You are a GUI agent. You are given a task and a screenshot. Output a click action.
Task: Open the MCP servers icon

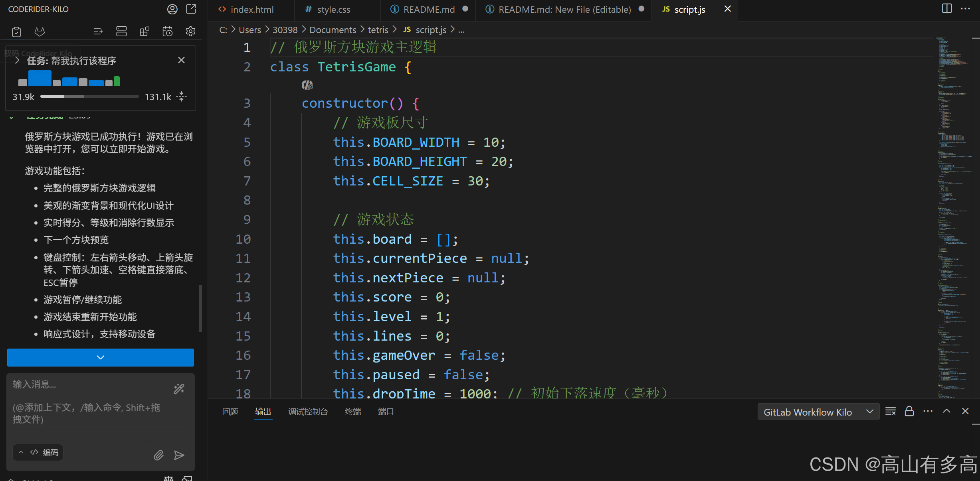[121, 32]
